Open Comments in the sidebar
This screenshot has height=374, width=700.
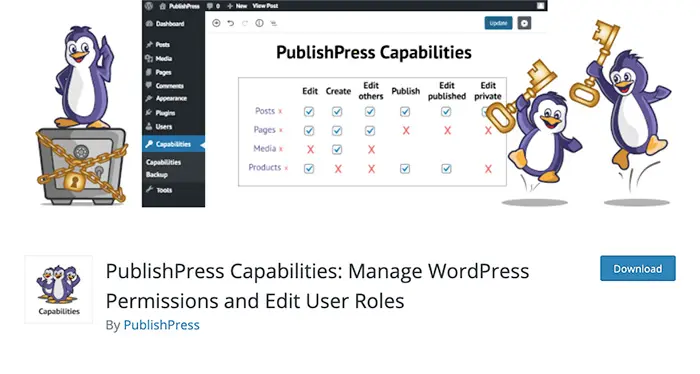coord(165,86)
